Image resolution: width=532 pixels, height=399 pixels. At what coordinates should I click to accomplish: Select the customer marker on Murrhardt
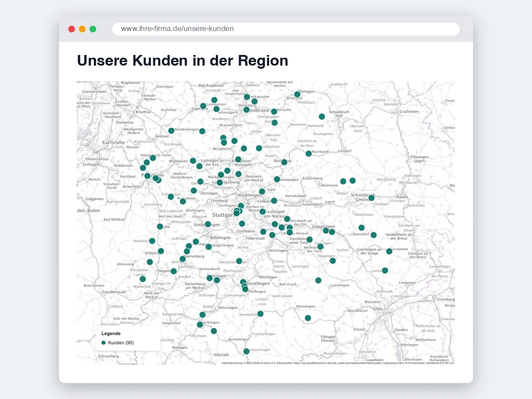tap(309, 153)
